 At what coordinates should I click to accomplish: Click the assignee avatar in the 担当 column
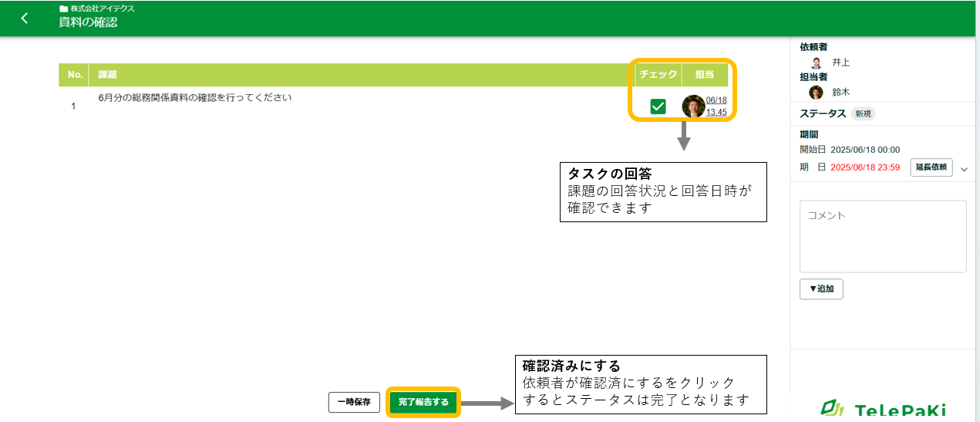point(693,106)
